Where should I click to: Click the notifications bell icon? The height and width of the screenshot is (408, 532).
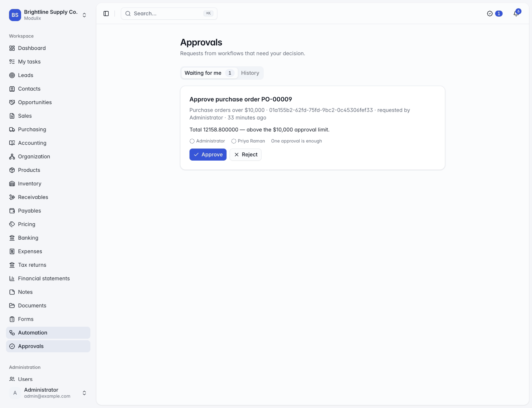516,13
